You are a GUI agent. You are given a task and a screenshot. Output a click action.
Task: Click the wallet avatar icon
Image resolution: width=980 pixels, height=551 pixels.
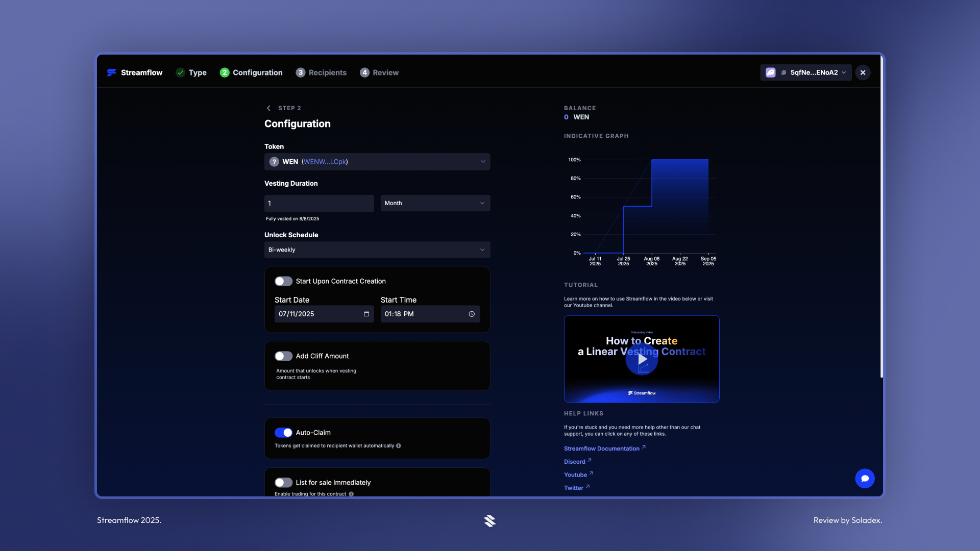pos(771,72)
